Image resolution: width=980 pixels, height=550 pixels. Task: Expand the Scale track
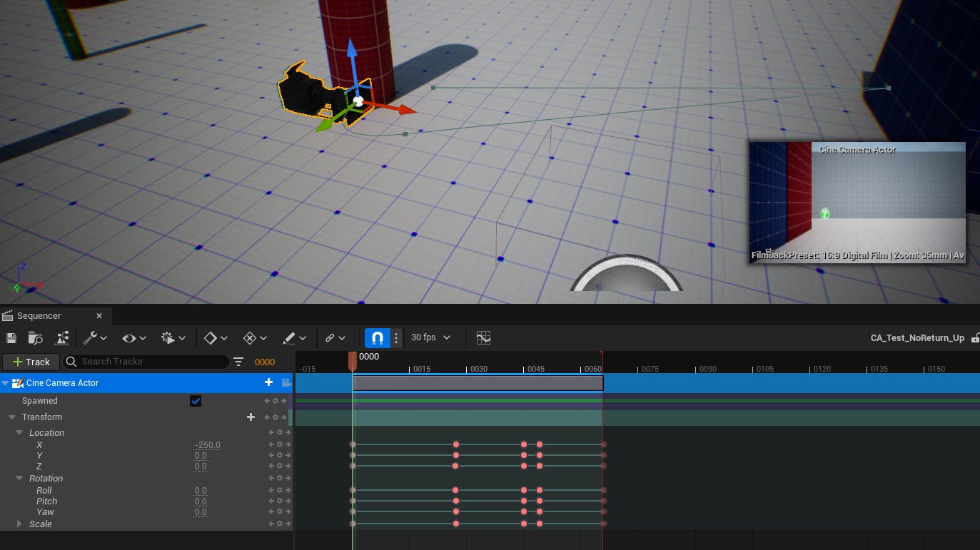19,524
